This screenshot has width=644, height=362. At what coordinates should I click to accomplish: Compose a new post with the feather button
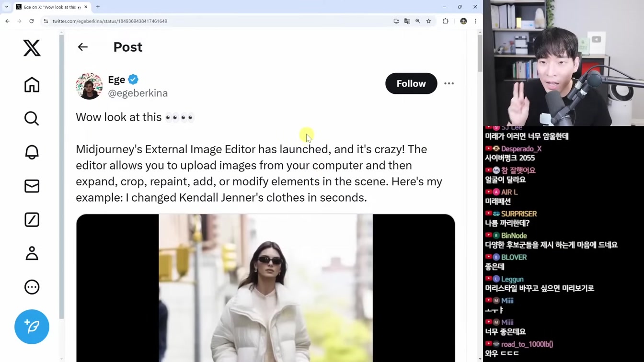[x=32, y=327]
